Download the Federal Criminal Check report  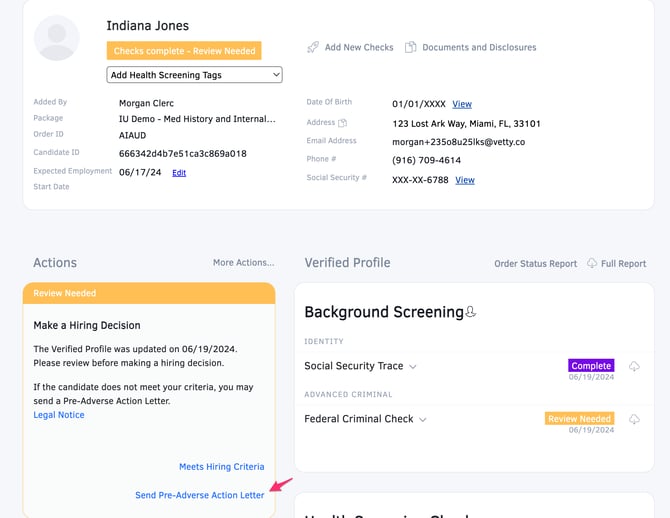(634, 420)
